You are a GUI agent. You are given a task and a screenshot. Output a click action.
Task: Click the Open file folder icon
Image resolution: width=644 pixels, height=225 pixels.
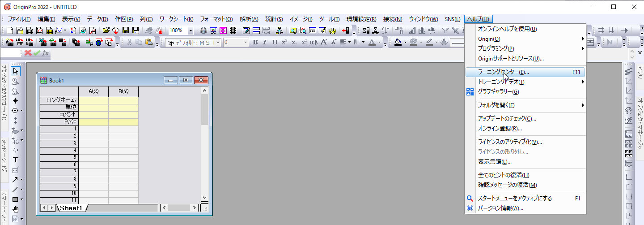click(x=106, y=30)
